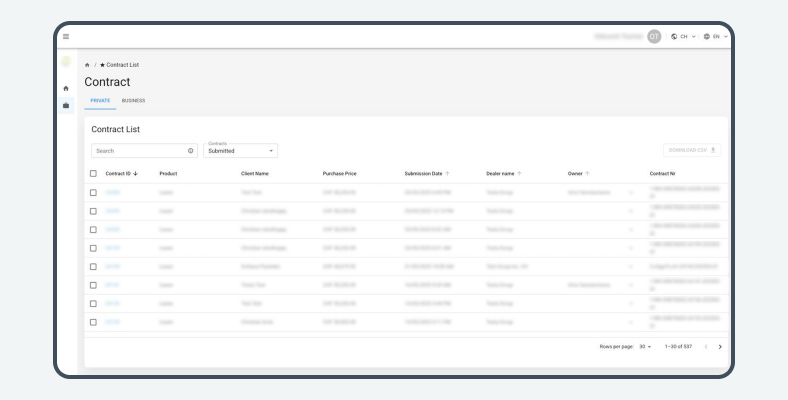Click the Contract List card title
788x400 pixels.
pos(116,129)
